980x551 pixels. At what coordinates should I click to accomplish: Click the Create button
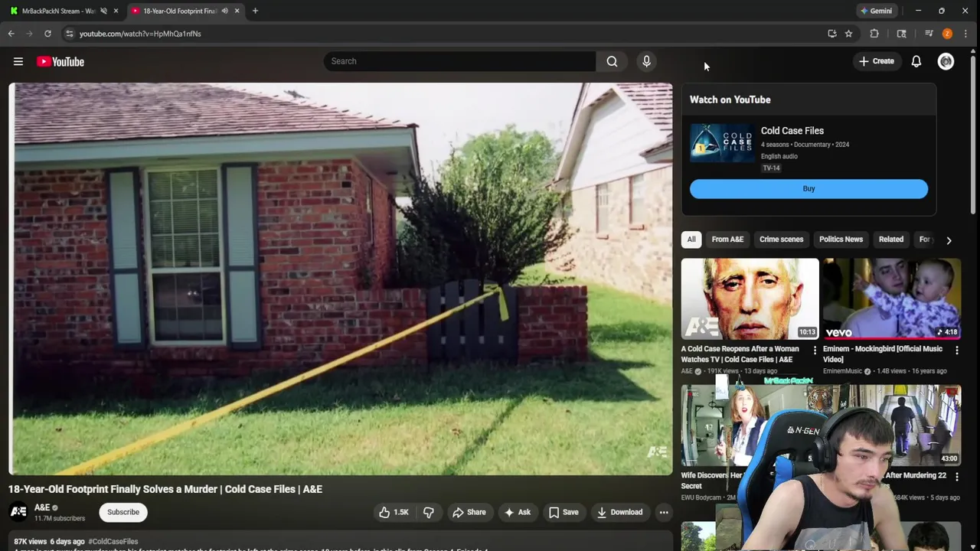tap(877, 61)
